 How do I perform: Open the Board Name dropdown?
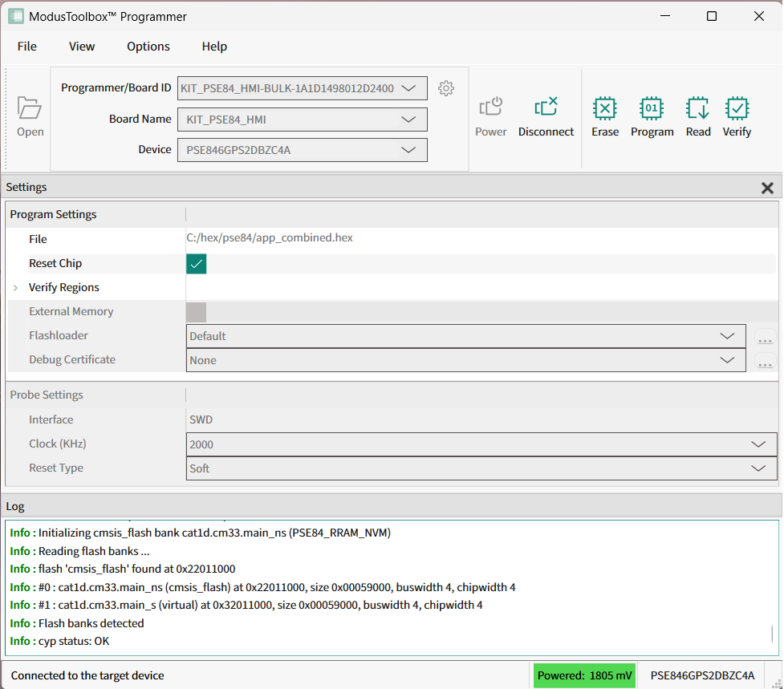(302, 120)
